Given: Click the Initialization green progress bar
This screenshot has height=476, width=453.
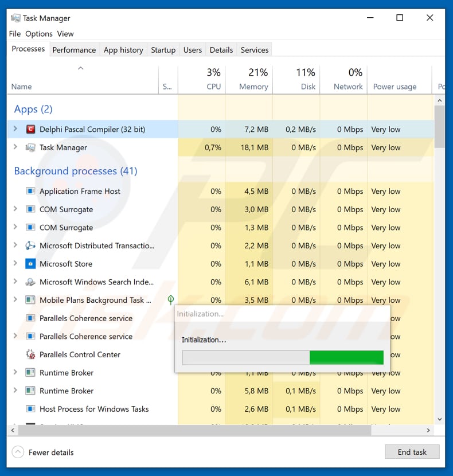Looking at the screenshot, I should (x=283, y=357).
